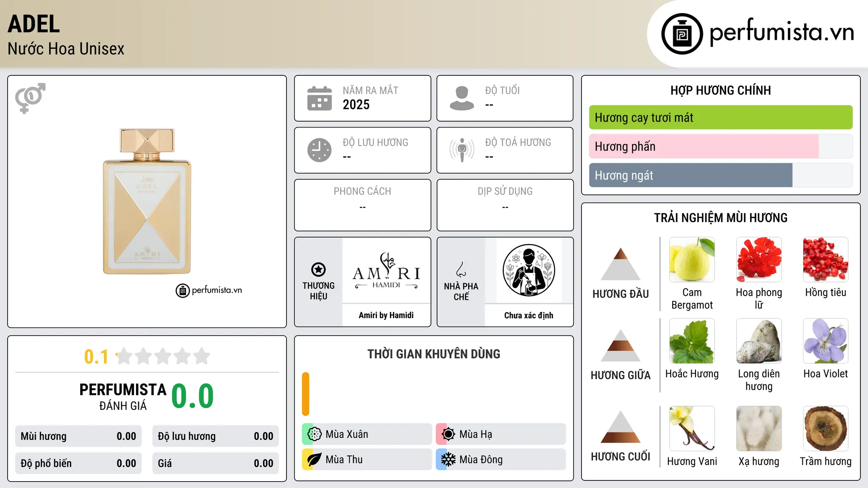Screen dimensions: 868x488
Task: Open the Long diên hương note image
Action: point(759,341)
